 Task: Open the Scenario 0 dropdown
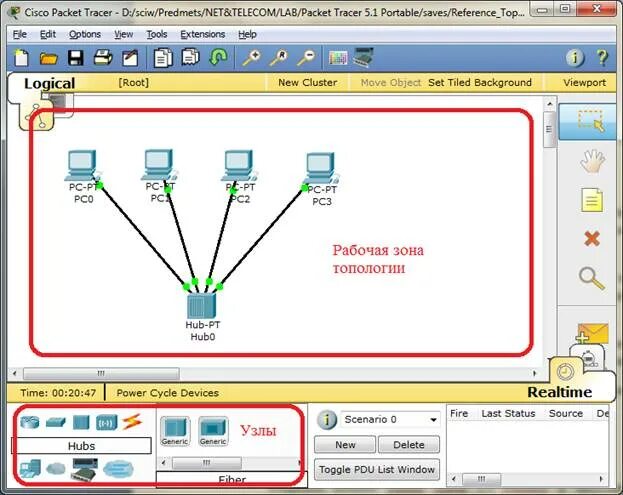390,420
